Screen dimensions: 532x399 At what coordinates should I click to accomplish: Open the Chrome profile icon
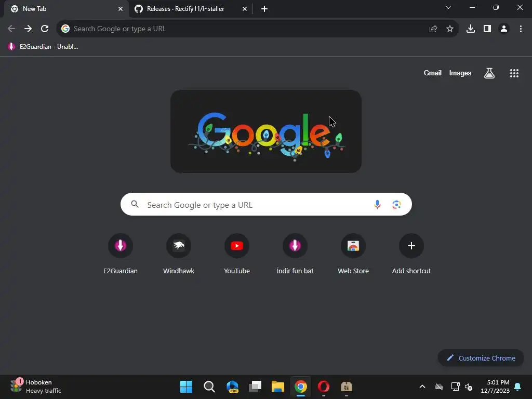click(504, 29)
